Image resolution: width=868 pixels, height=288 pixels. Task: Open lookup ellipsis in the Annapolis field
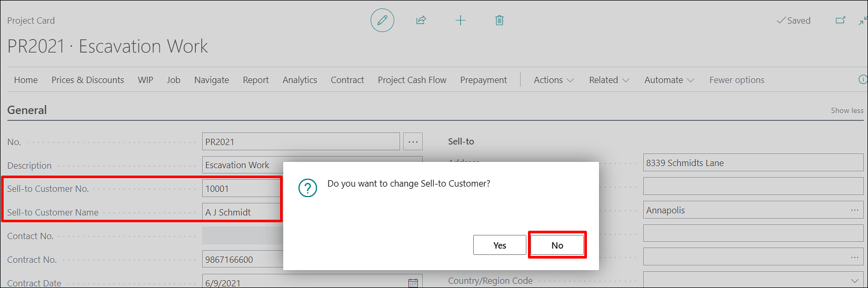pyautogui.click(x=854, y=210)
